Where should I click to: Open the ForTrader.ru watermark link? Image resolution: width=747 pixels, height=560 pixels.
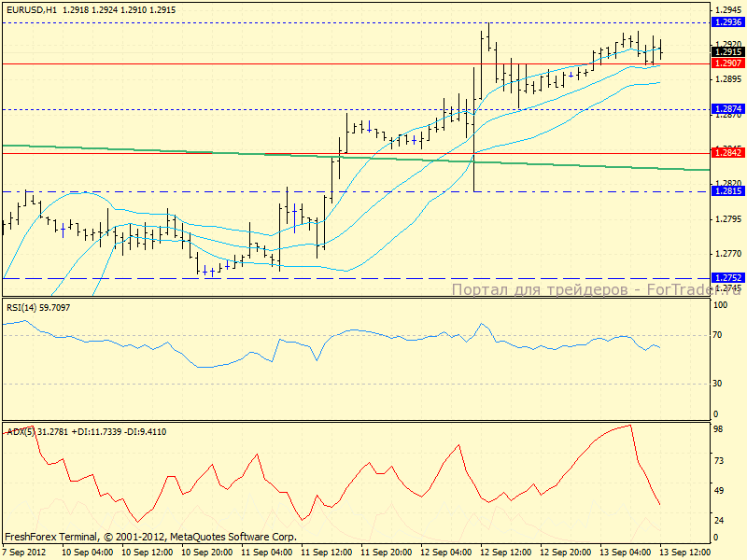coord(598,289)
